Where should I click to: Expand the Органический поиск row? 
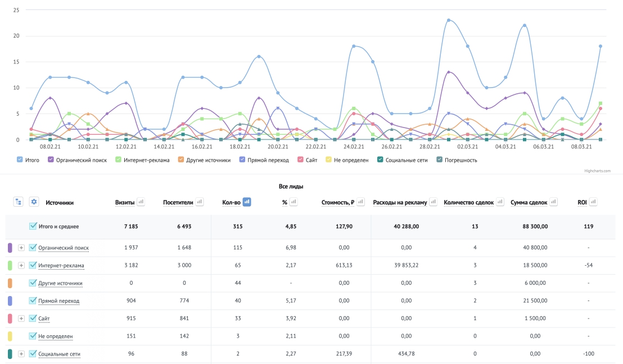tap(21, 248)
